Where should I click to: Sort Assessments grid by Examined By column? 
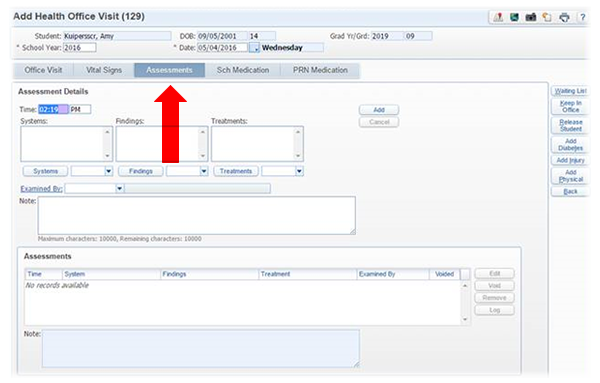coord(393,274)
